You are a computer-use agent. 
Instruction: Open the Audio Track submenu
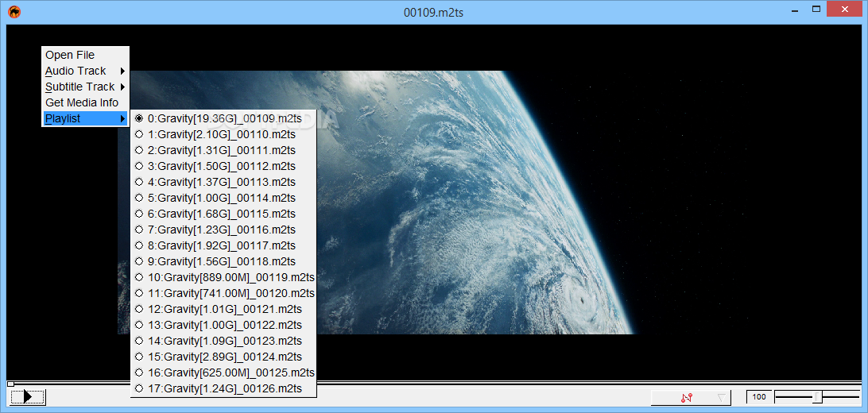(85, 71)
